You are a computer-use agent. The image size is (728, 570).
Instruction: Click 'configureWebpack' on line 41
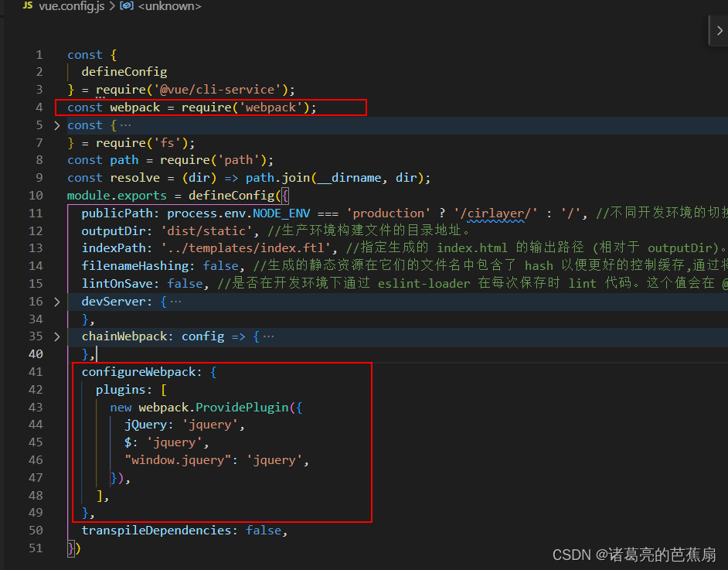click(138, 372)
